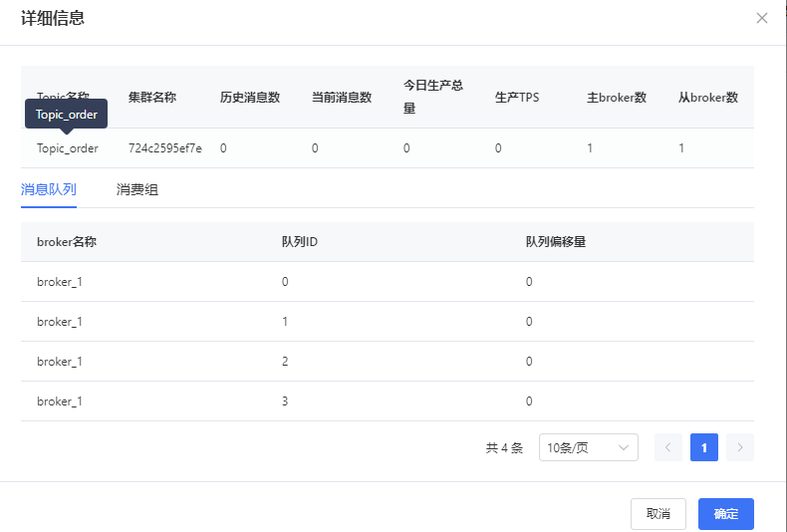Click the Topic_order tooltip
This screenshot has width=787, height=532.
[67, 115]
